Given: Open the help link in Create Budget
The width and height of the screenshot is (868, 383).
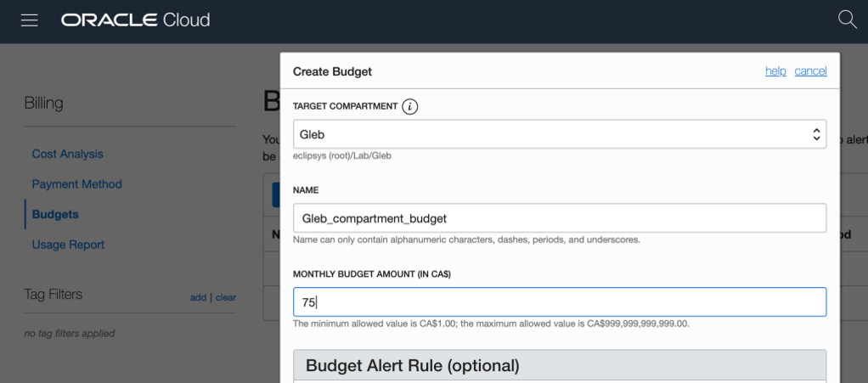Looking at the screenshot, I should click(x=775, y=71).
